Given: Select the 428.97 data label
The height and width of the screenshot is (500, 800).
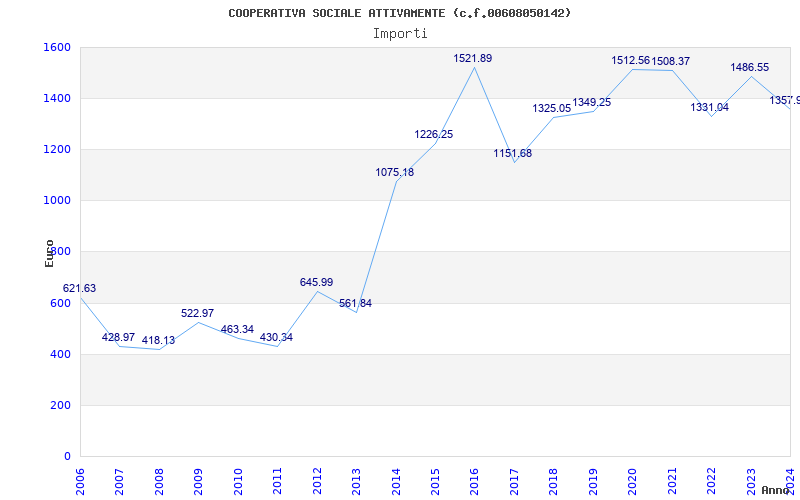Looking at the screenshot, I should [118, 337].
